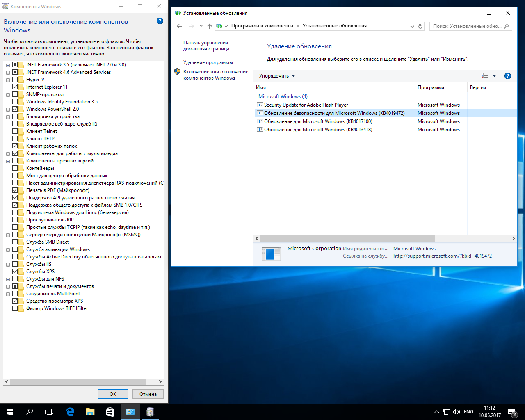Switch input language ENG in tray
Viewport: 525px width, 420px height.
click(468, 412)
